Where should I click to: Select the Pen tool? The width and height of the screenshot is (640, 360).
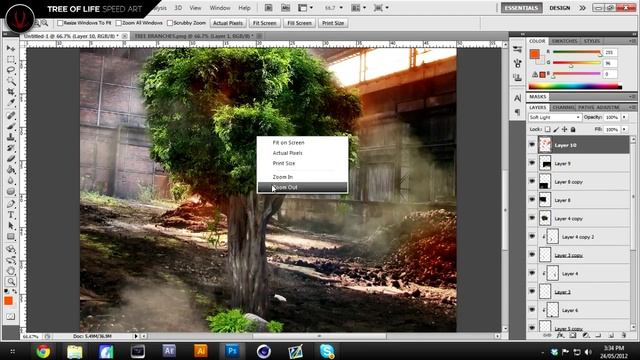[11, 204]
